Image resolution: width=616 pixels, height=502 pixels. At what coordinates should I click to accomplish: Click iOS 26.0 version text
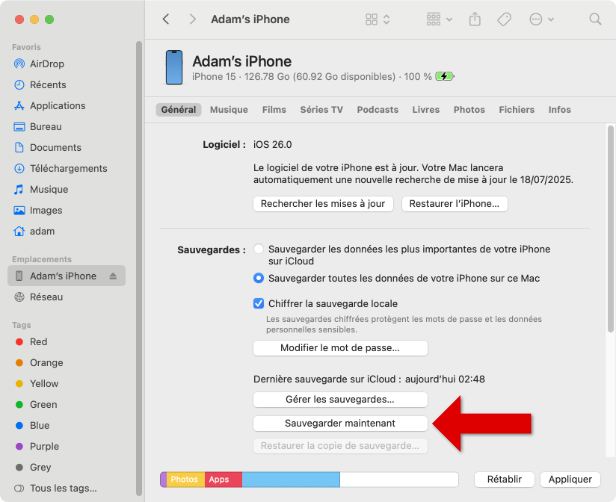pyautogui.click(x=272, y=145)
